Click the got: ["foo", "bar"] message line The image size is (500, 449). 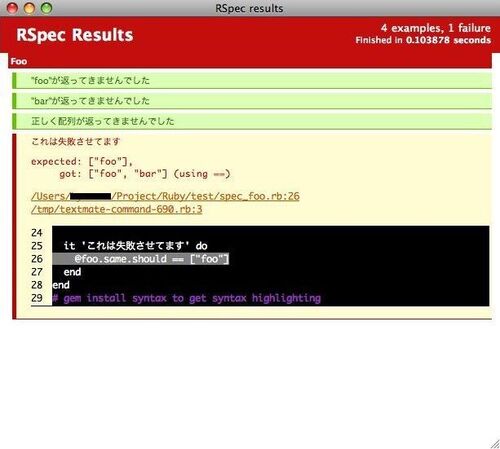click(145, 174)
